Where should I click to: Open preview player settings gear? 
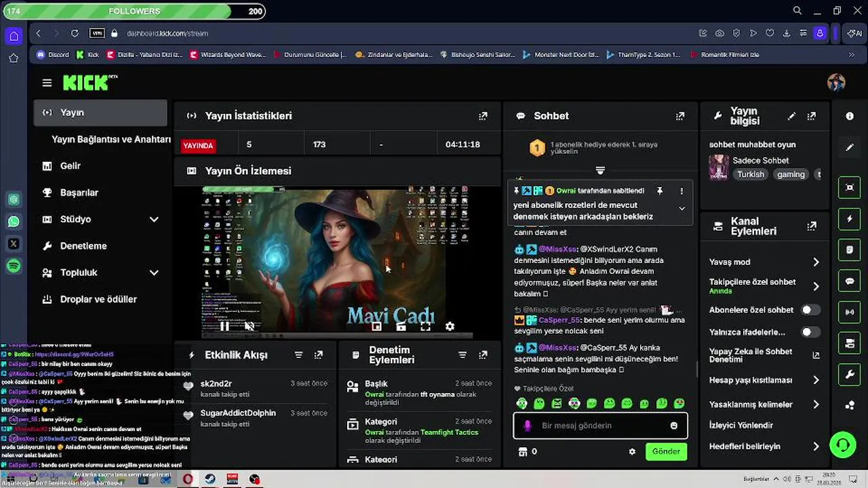tap(450, 327)
